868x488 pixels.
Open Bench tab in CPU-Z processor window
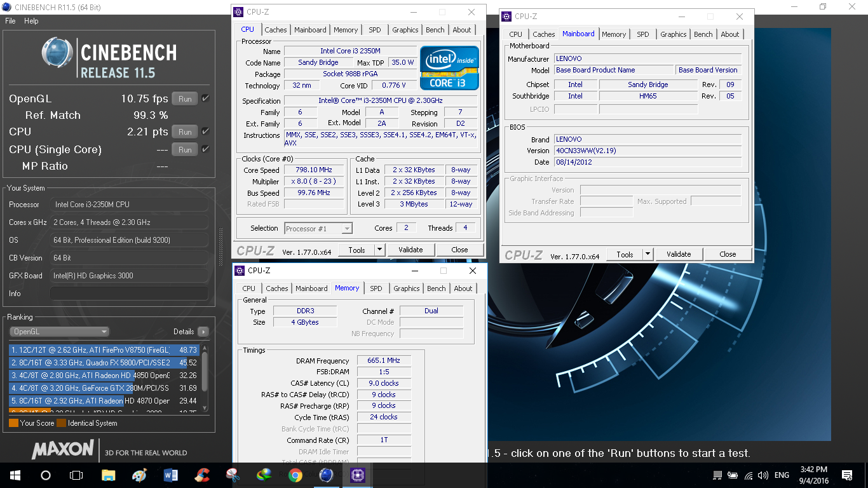pyautogui.click(x=435, y=30)
